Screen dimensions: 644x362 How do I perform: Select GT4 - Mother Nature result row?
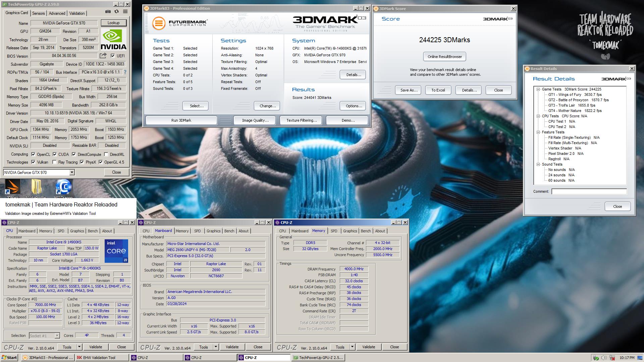pyautogui.click(x=575, y=111)
